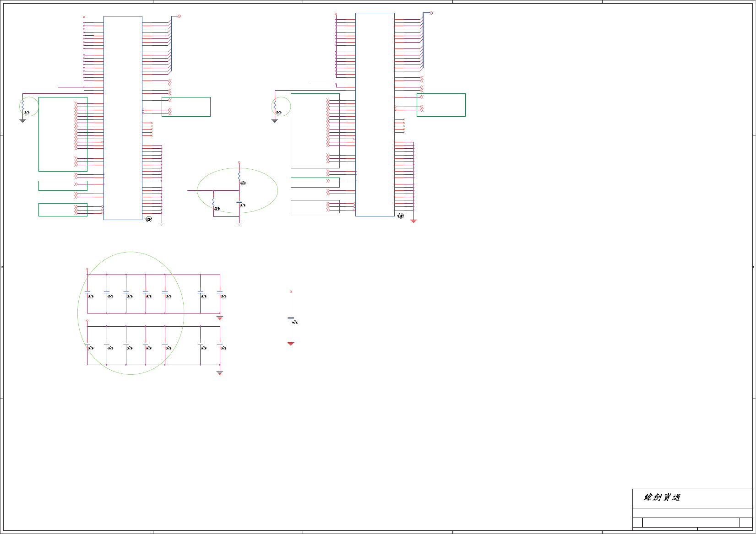Click the power node atop the upper capacitor bank
Screen dimensions: 756x534
87,270
